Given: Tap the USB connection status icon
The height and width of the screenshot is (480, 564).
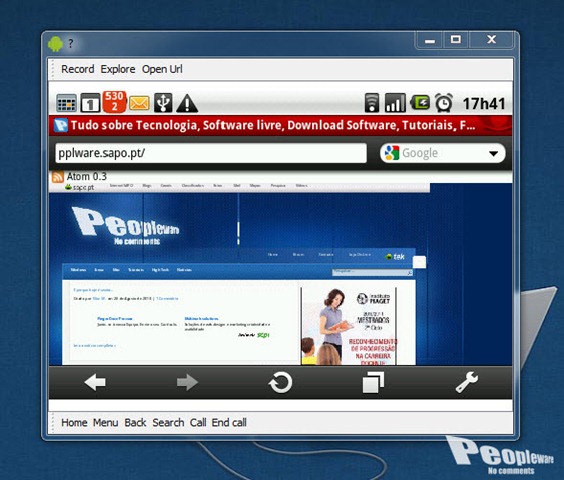Looking at the screenshot, I should point(163,103).
